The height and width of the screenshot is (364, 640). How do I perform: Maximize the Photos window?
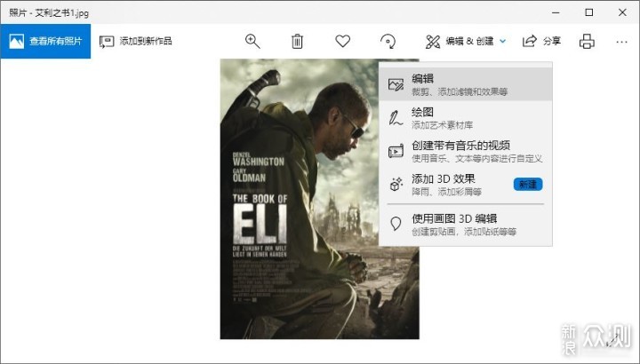point(589,12)
